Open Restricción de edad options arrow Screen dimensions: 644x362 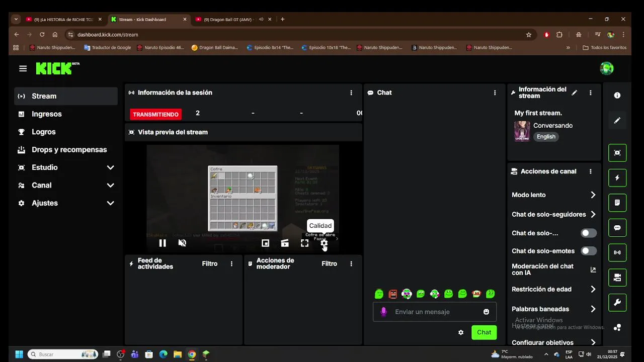[593, 289]
